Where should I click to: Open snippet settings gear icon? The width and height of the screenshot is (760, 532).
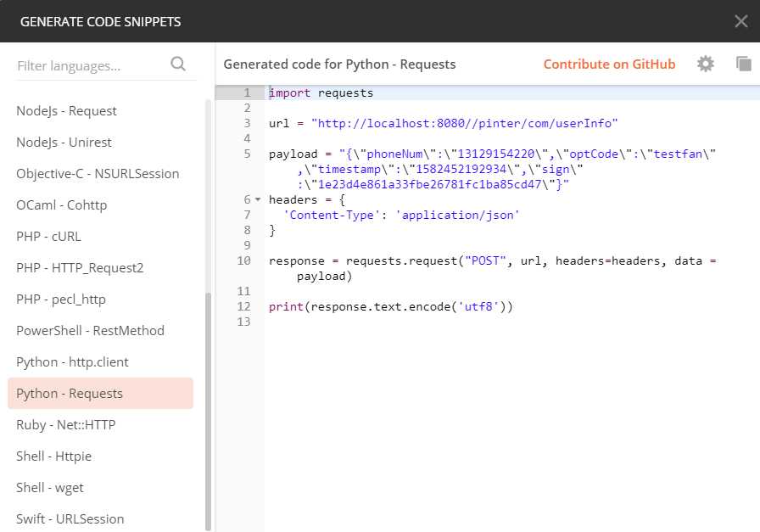tap(705, 64)
